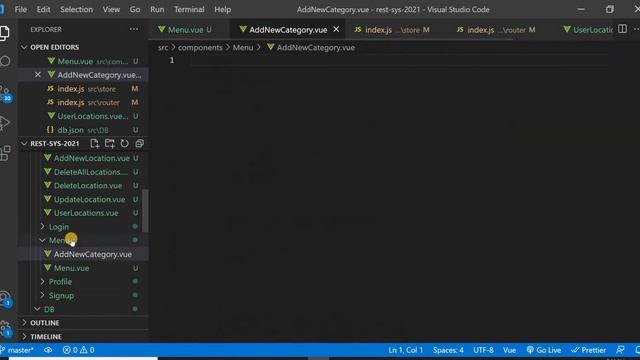The width and height of the screenshot is (640, 360).
Task: Open the File menu
Action: coord(20,9)
